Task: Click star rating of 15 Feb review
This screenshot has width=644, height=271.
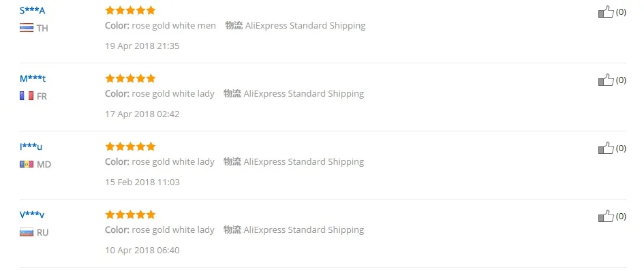Action: click(130, 146)
